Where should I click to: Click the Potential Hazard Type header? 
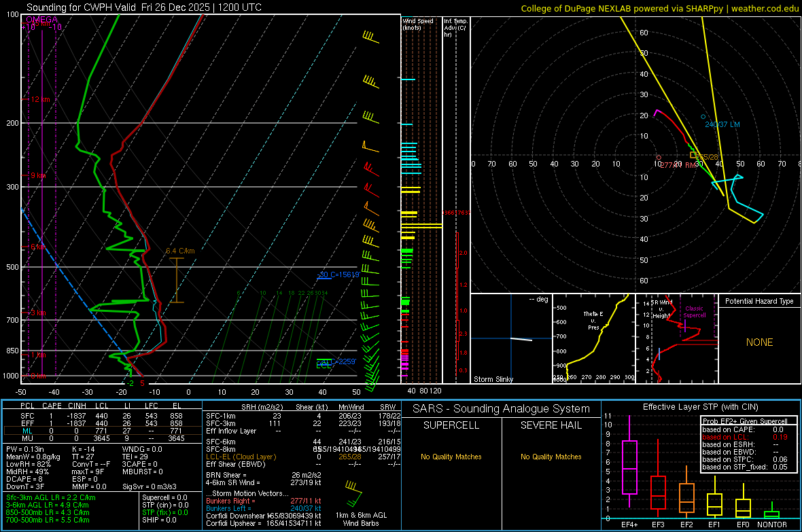(x=759, y=301)
